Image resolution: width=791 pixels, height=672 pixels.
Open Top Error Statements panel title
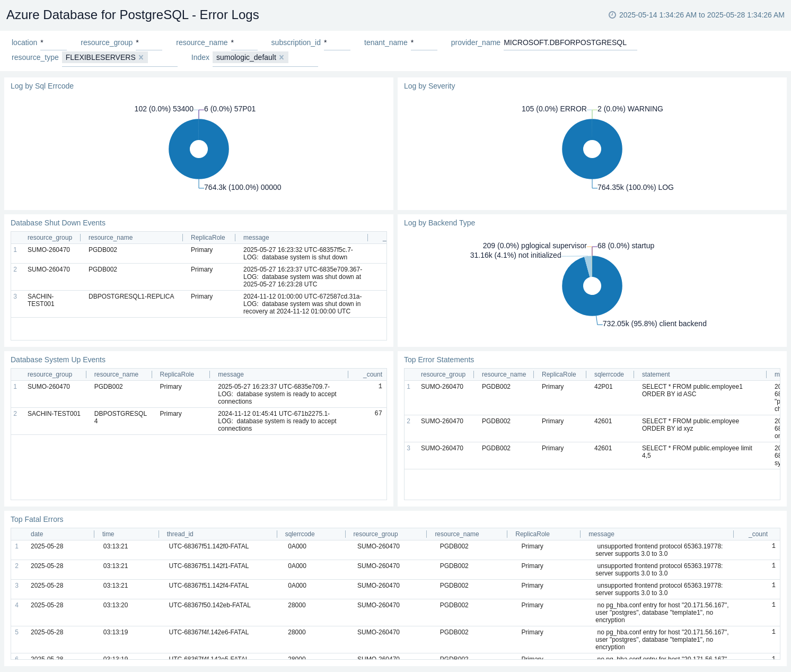(x=439, y=360)
